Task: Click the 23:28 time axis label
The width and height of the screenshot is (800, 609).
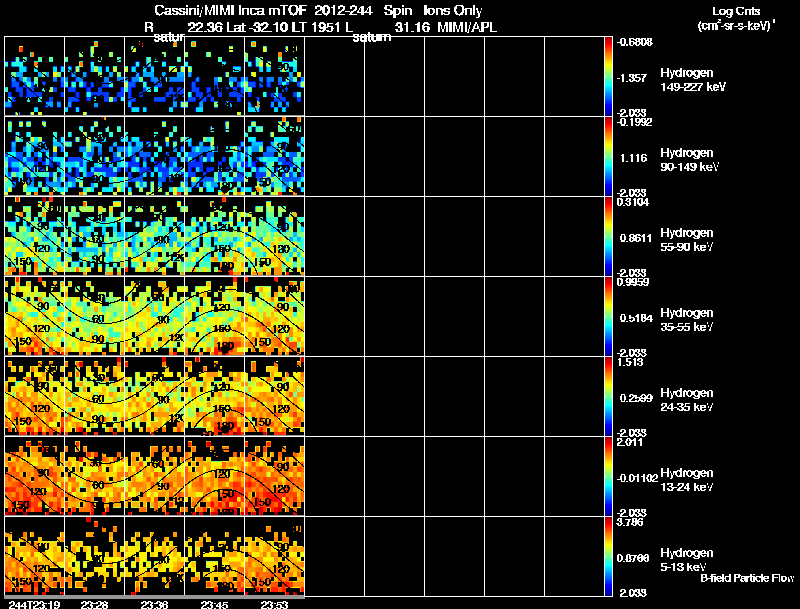Action: click(x=94, y=604)
